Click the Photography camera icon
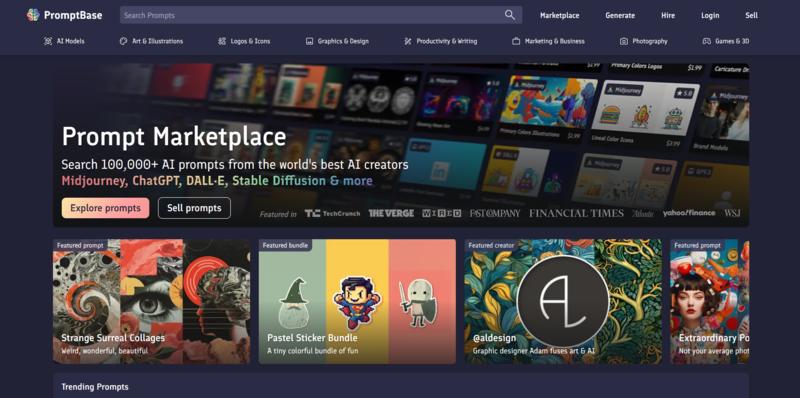This screenshot has height=398, width=800. coord(623,41)
